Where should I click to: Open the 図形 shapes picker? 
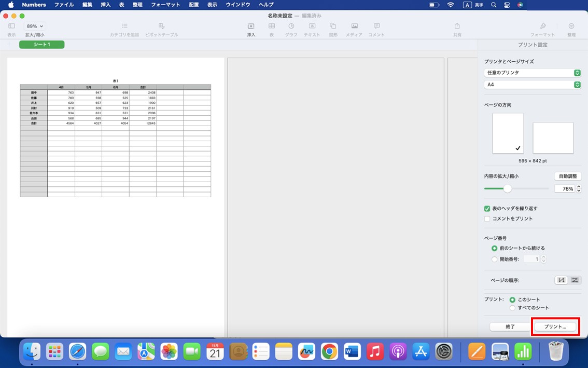tap(333, 29)
